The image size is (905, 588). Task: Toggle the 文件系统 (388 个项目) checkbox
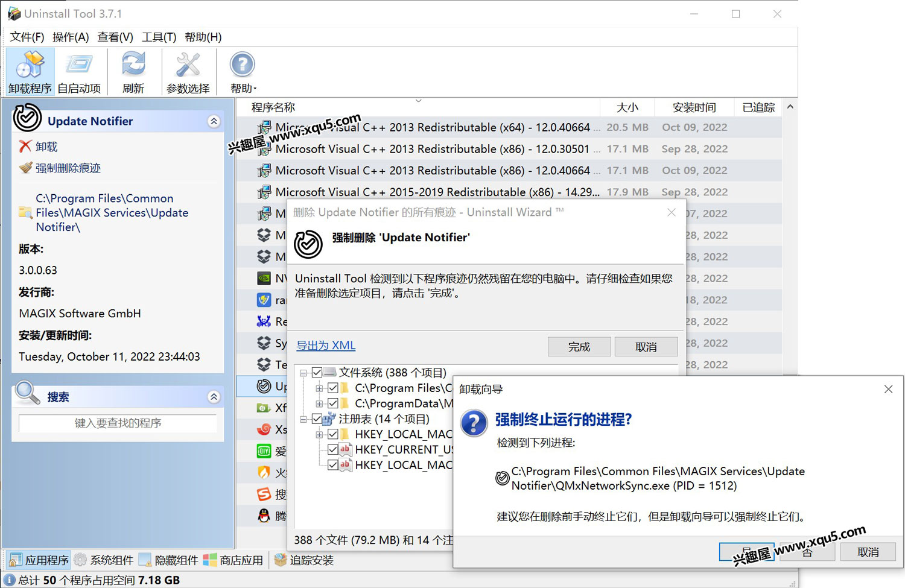317,373
